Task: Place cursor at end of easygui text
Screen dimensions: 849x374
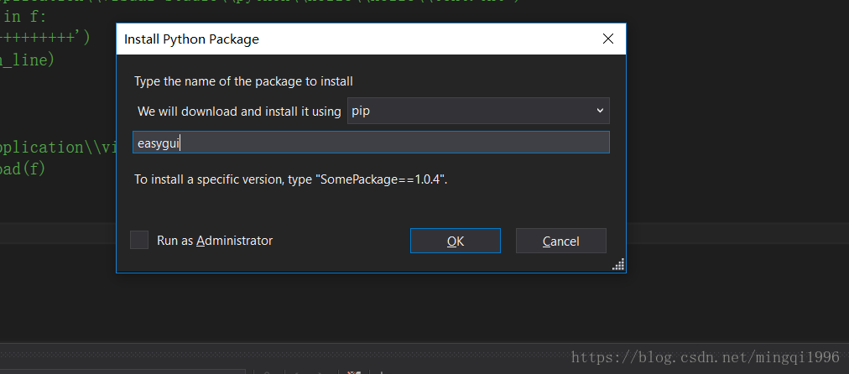Action: click(180, 143)
